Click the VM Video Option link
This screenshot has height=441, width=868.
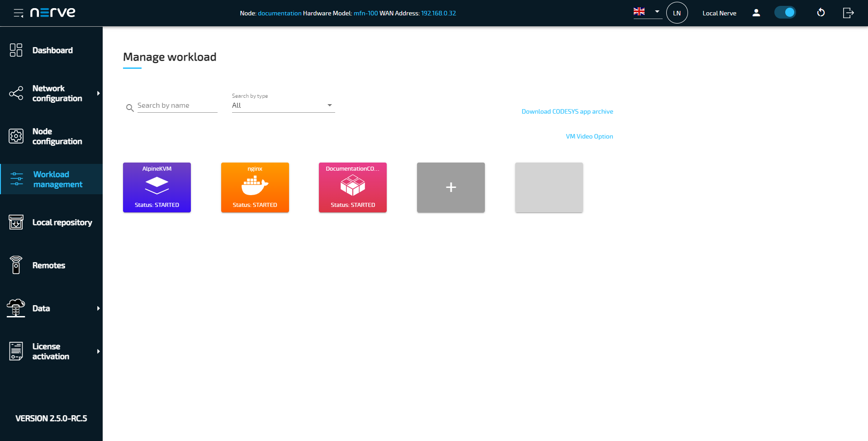589,136
